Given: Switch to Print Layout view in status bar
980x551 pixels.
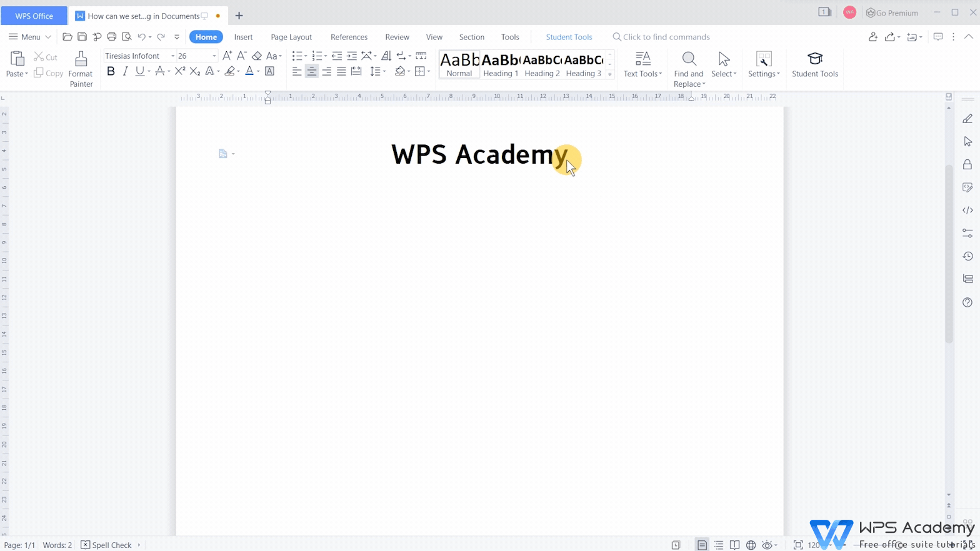Looking at the screenshot, I should [x=702, y=545].
